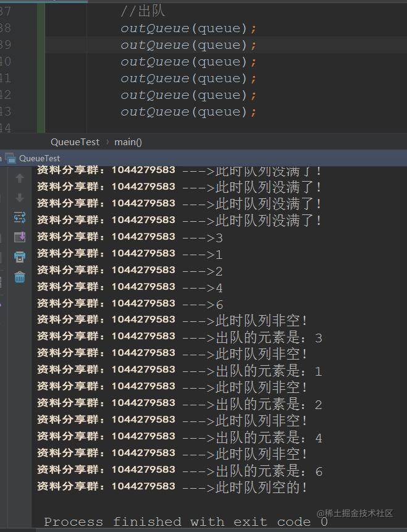Click the green change marker in gutter
Image resolution: width=407 pixels, height=532 pixels.
(41, 67)
